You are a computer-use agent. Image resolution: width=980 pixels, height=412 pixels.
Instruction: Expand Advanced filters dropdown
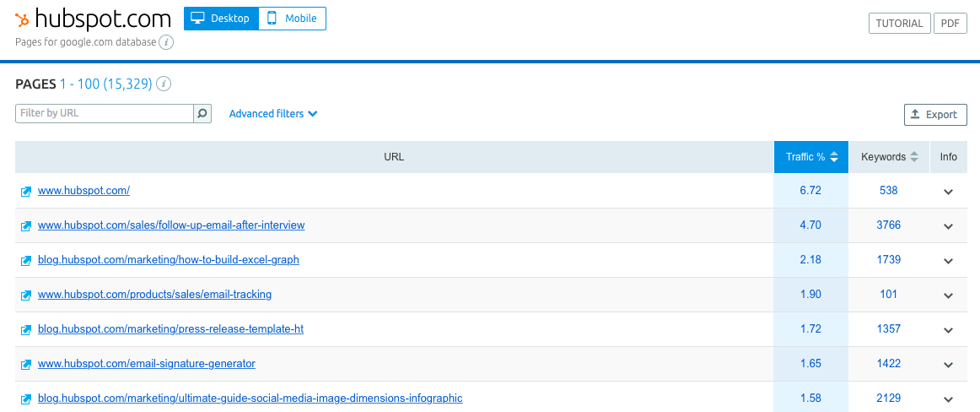273,114
